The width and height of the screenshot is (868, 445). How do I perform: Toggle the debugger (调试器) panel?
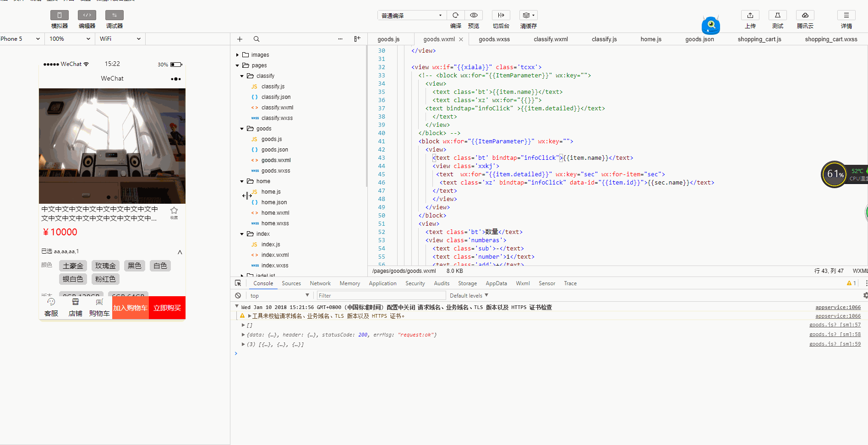click(115, 16)
